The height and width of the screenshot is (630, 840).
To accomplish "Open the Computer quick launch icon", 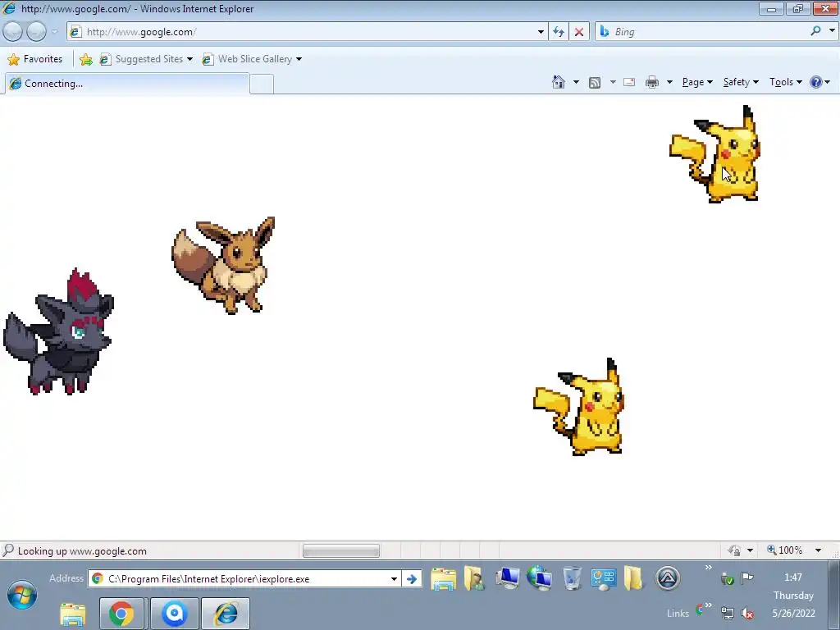I will [x=507, y=578].
